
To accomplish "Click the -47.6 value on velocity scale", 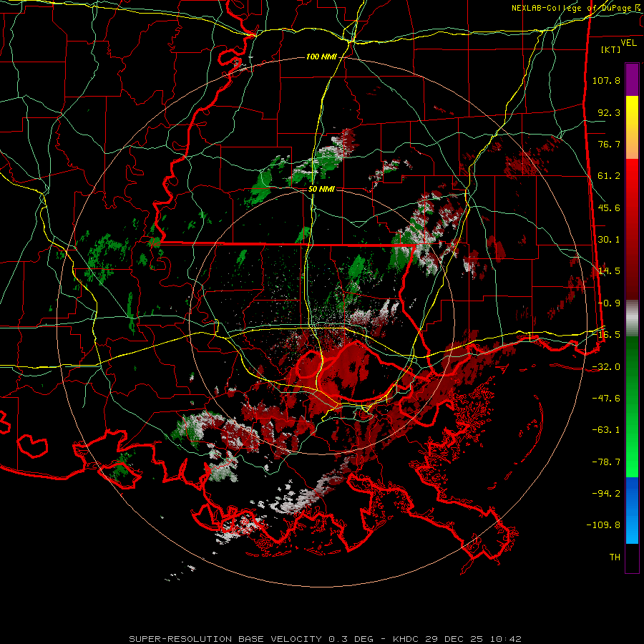I will 606,399.
